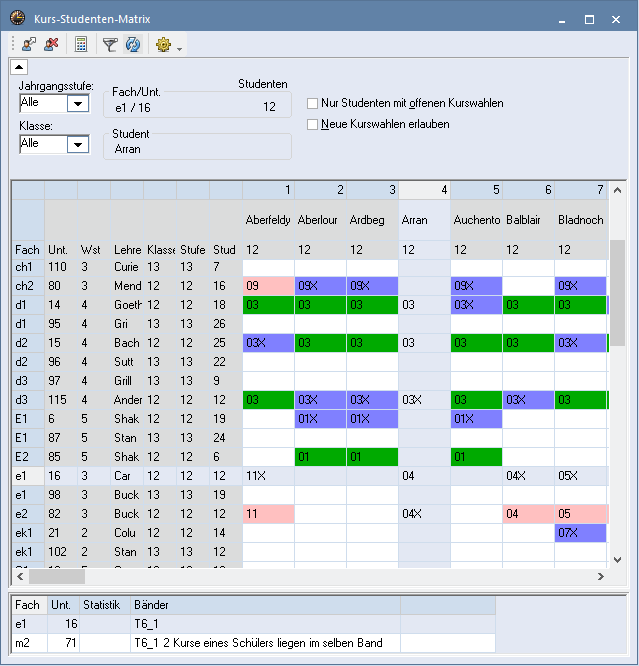Click the Student field showing Arran
The height and width of the screenshot is (666, 639).
coord(198,149)
